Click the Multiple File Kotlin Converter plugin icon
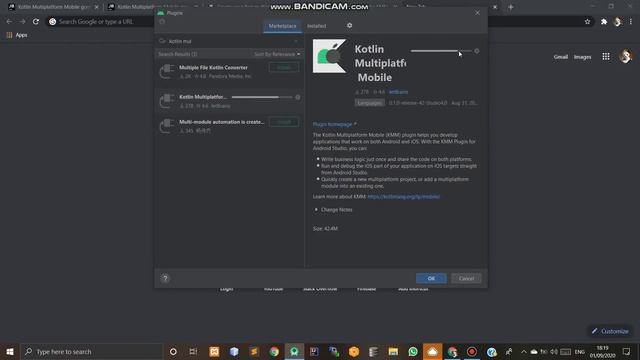The height and width of the screenshot is (360, 640). click(x=167, y=72)
